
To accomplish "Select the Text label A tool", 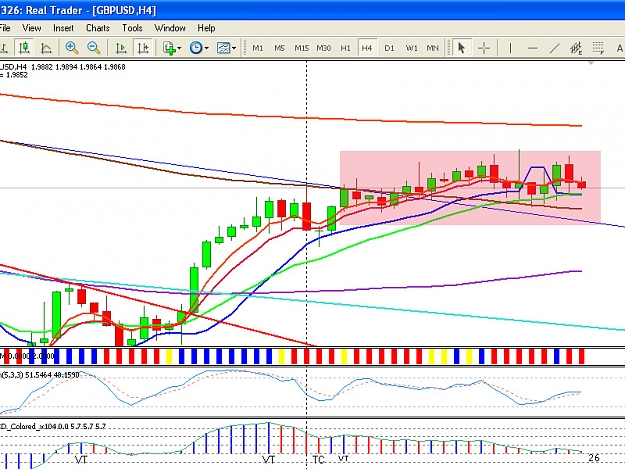I will coord(619,48).
